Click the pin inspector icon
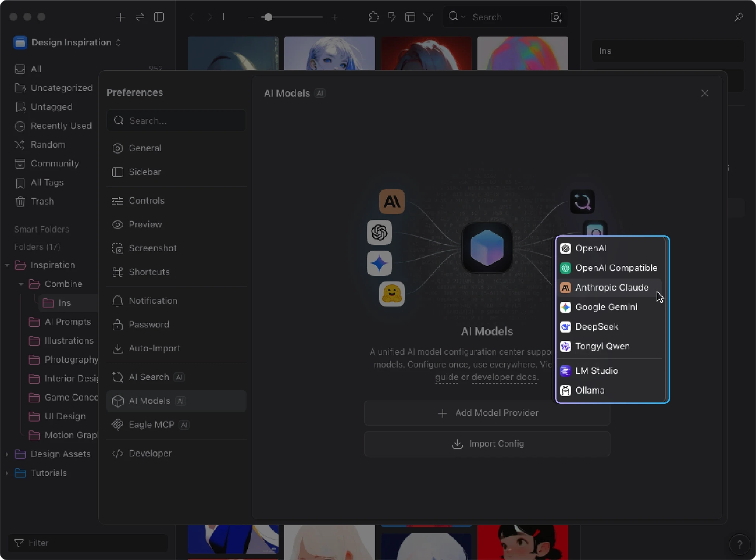This screenshot has width=756, height=560. [x=739, y=17]
